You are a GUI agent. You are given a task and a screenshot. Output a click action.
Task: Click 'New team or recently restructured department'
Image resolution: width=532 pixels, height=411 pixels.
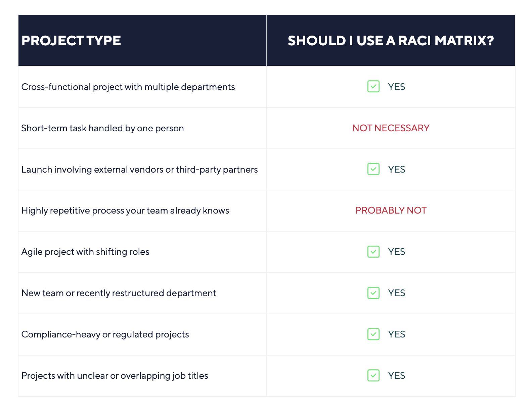pos(119,293)
